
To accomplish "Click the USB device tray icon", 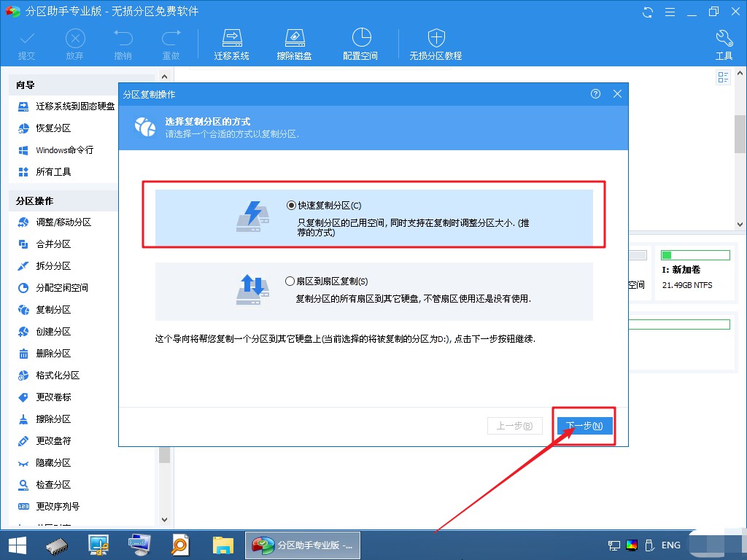I will [649, 545].
